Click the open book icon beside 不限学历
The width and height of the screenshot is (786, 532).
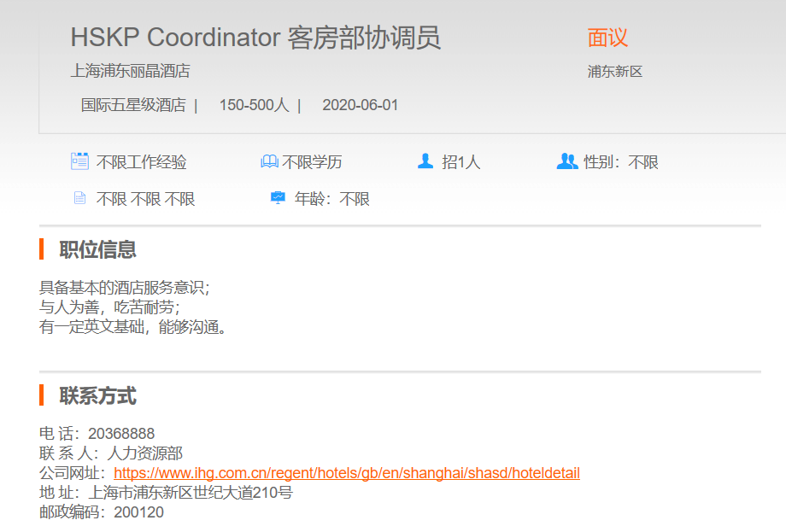pyautogui.click(x=269, y=161)
